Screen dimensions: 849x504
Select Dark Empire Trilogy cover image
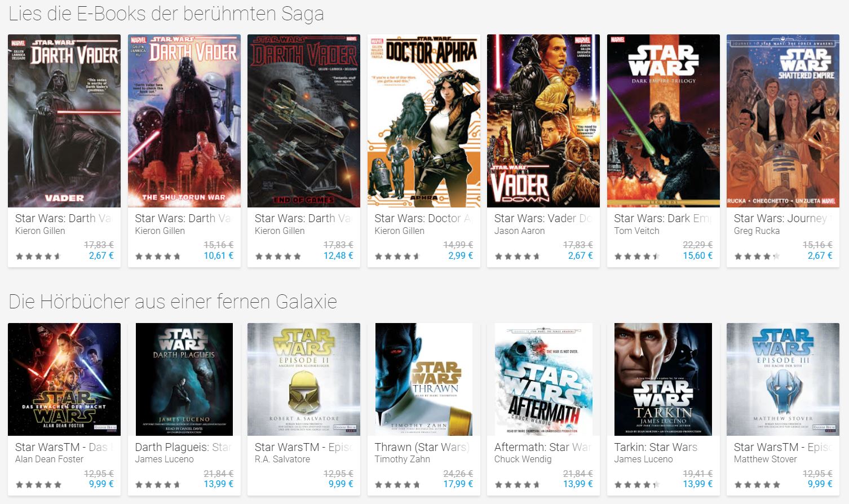pos(664,121)
